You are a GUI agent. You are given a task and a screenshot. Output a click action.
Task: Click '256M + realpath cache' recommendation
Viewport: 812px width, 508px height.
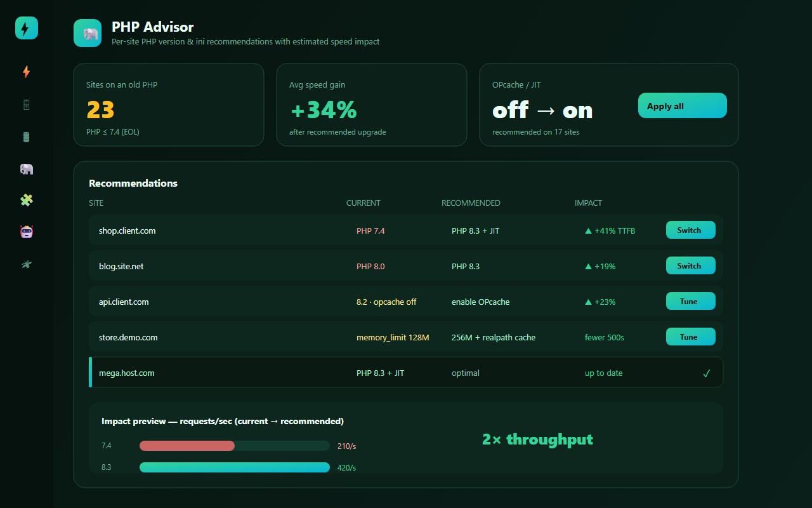[494, 338]
